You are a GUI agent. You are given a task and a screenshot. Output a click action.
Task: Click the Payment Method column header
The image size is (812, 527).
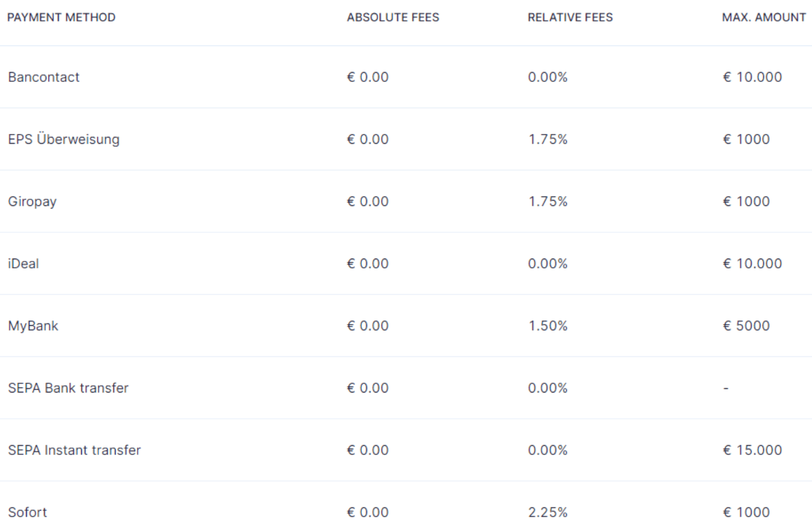click(x=61, y=18)
